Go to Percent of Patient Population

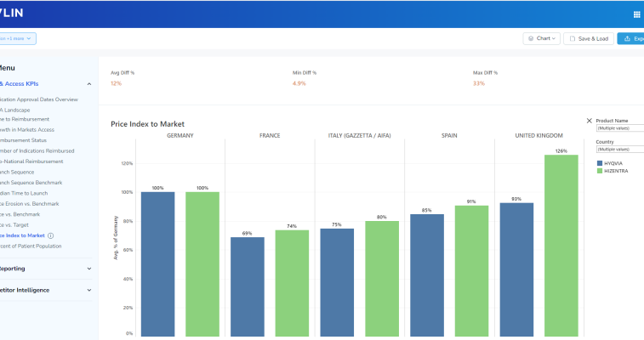point(31,246)
